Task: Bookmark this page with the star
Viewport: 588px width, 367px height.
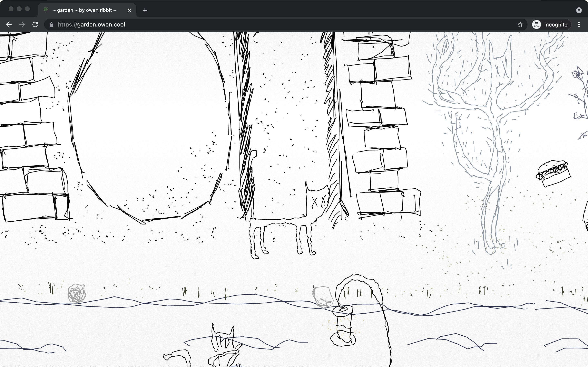Action: pos(520,24)
